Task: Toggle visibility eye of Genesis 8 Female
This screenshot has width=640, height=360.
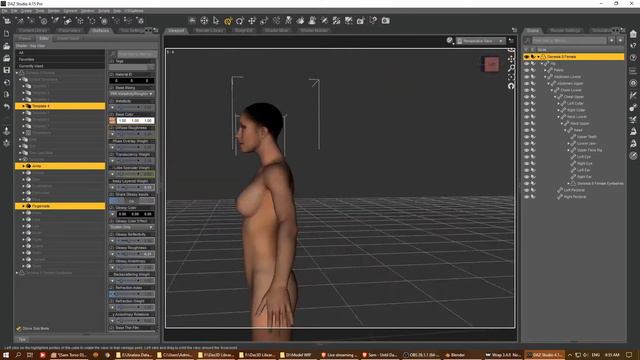Action: (x=527, y=57)
